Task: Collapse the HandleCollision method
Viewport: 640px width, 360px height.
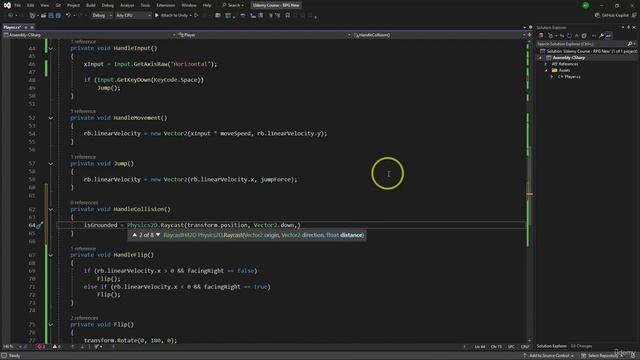Action: click(51, 210)
